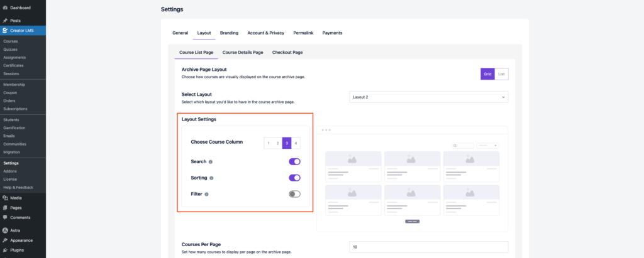Click the Posts pin icon
This screenshot has width=644, height=258.
tap(5, 21)
